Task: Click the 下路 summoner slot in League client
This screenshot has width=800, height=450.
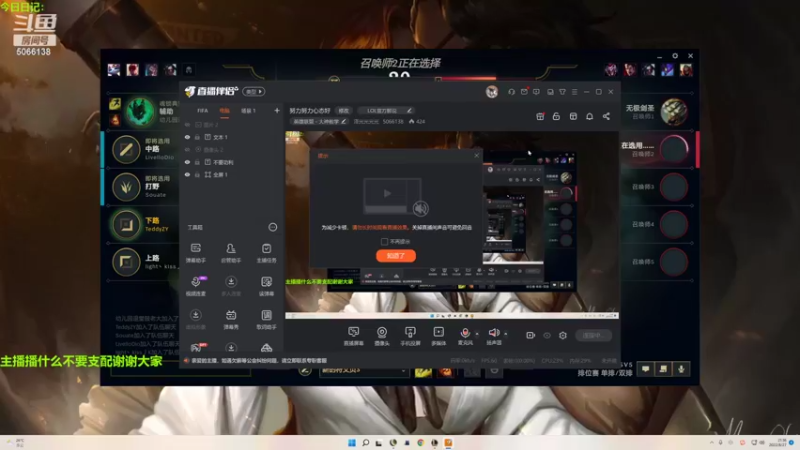Action: pyautogui.click(x=142, y=224)
